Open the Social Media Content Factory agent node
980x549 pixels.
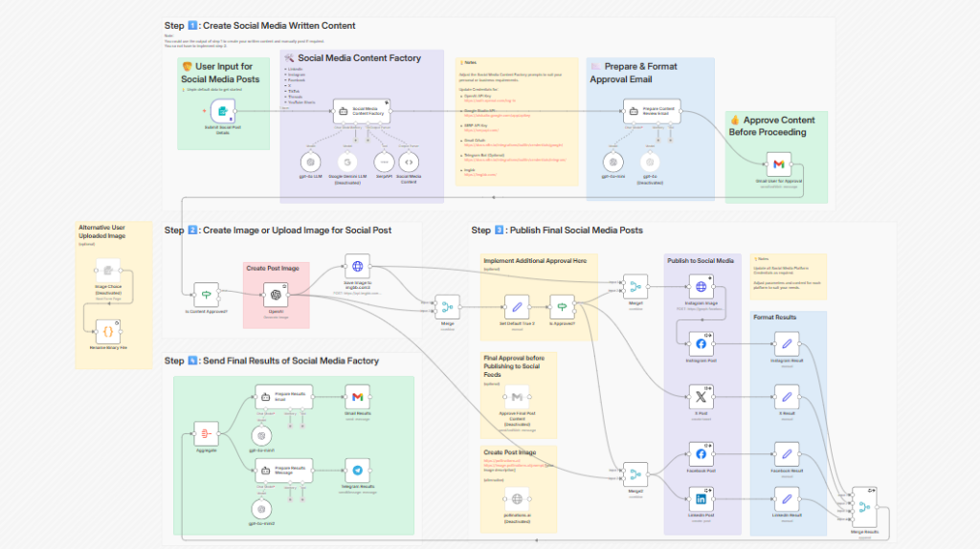362,111
